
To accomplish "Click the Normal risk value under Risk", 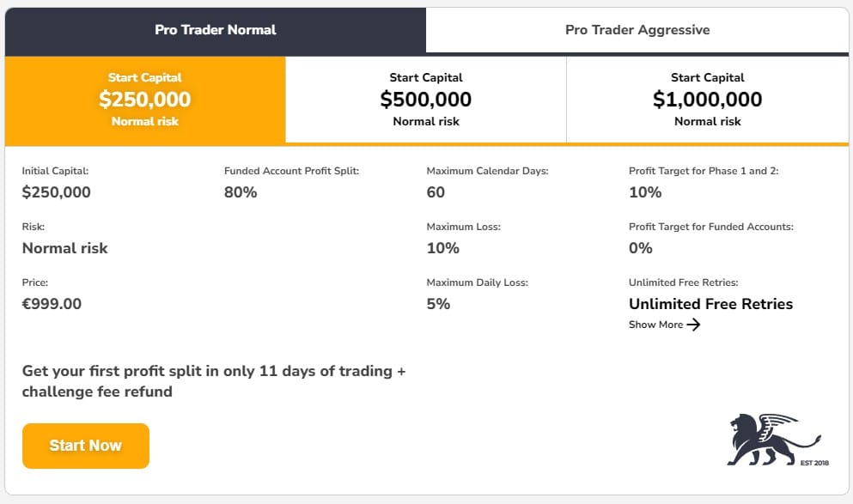I will pos(65,248).
